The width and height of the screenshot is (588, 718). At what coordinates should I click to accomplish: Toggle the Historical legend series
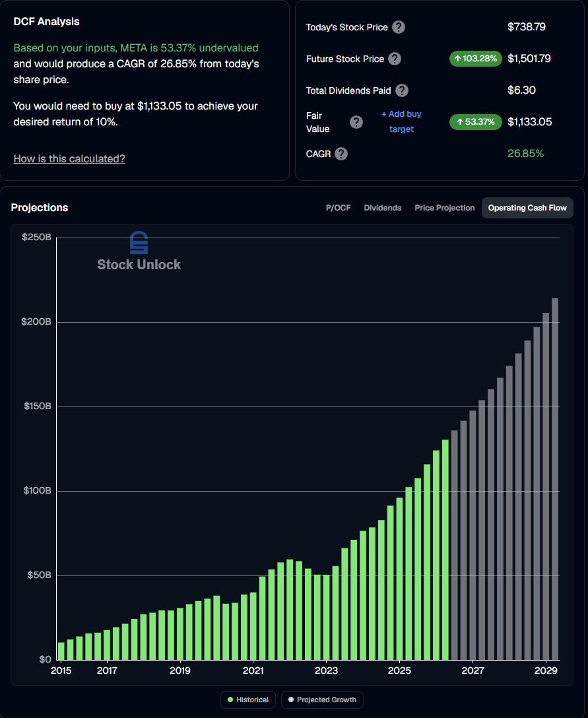(247, 700)
